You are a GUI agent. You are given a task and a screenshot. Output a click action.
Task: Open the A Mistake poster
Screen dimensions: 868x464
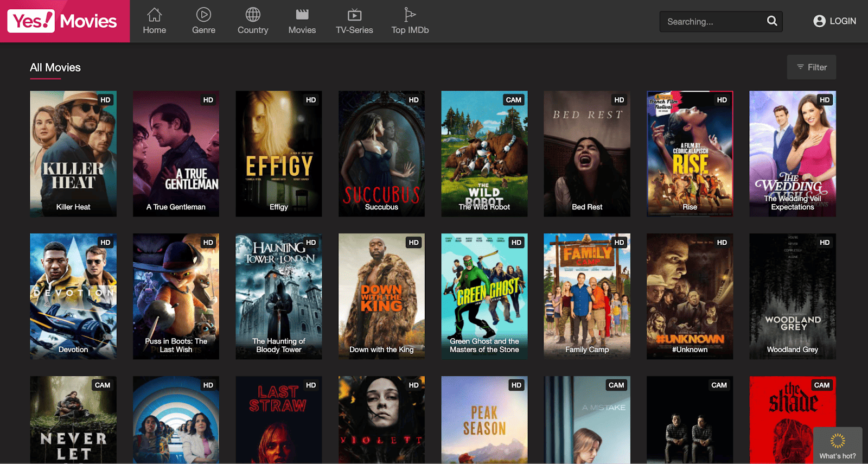[x=587, y=419]
